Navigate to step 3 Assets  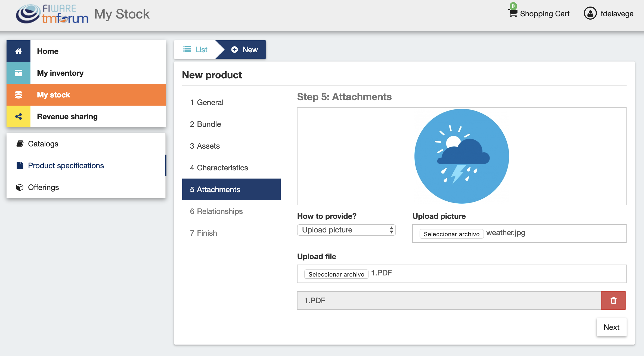pyautogui.click(x=205, y=146)
